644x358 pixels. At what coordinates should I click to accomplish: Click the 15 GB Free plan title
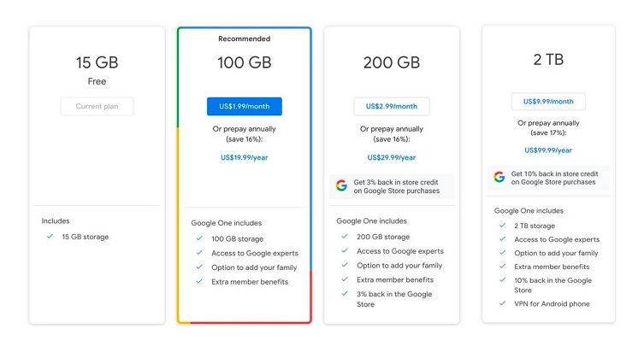click(x=97, y=62)
